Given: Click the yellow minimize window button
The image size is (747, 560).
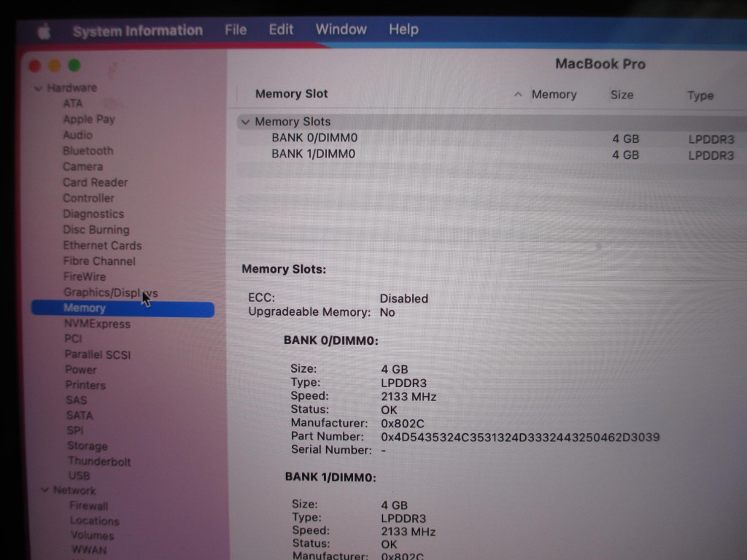Looking at the screenshot, I should point(55,66).
